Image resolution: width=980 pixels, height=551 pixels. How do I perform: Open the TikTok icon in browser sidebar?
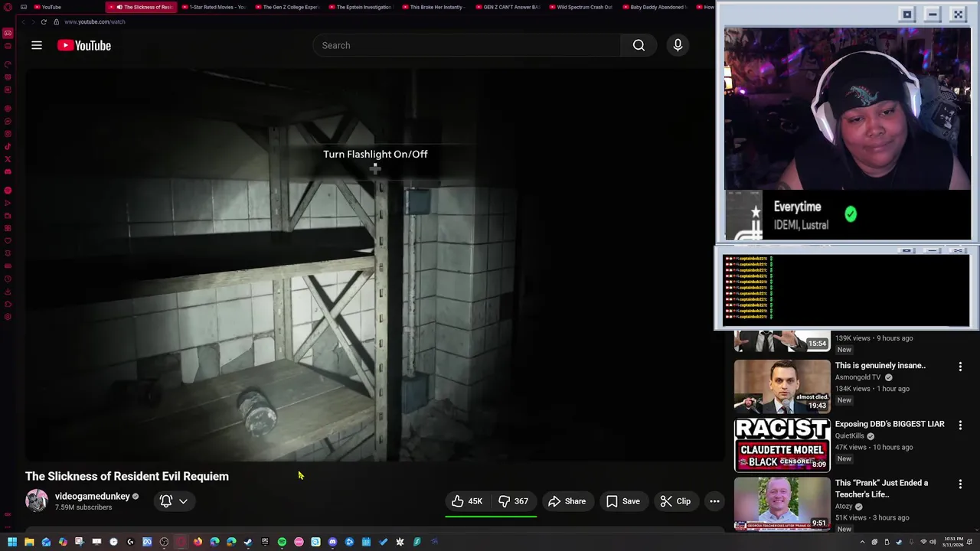(x=8, y=147)
